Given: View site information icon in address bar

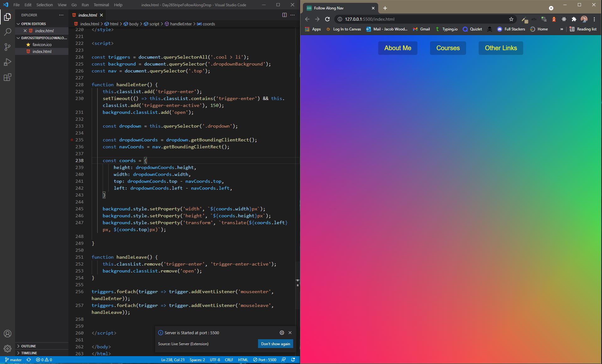Looking at the screenshot, I should tap(340, 19).
